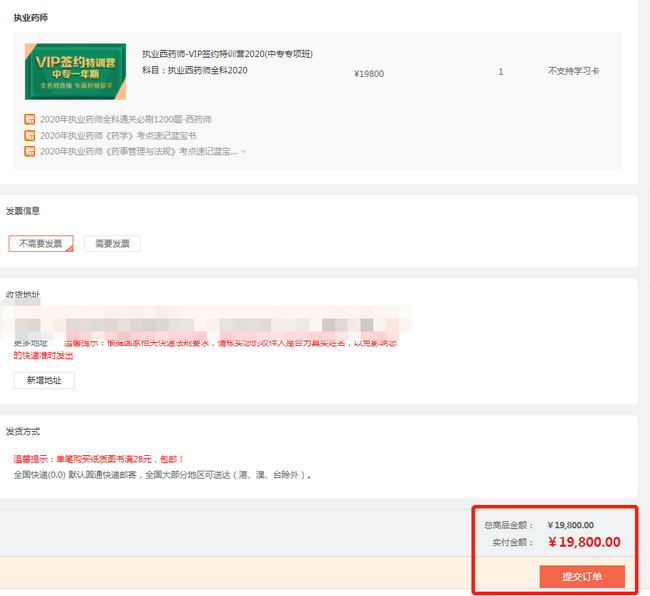This screenshot has height=596, width=650.
Task: Click the gift icon beside 必刷1200题-西药师
Action: pyautogui.click(x=29, y=120)
